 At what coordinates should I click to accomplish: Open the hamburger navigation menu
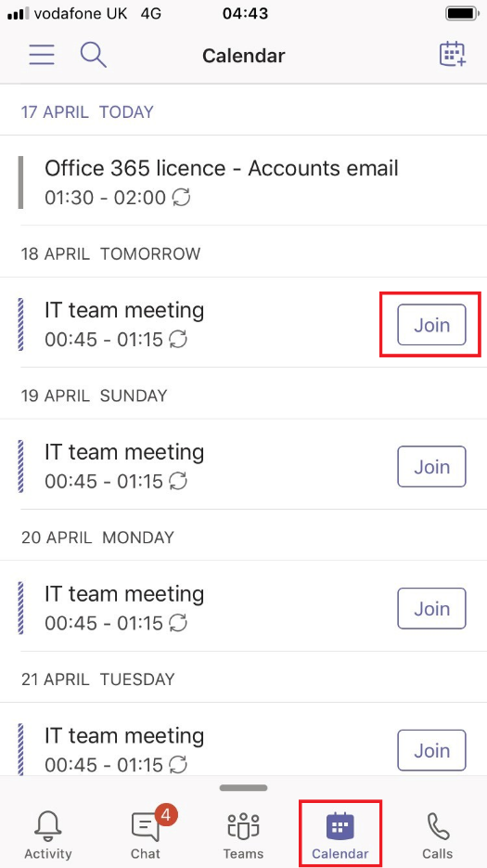click(x=42, y=55)
